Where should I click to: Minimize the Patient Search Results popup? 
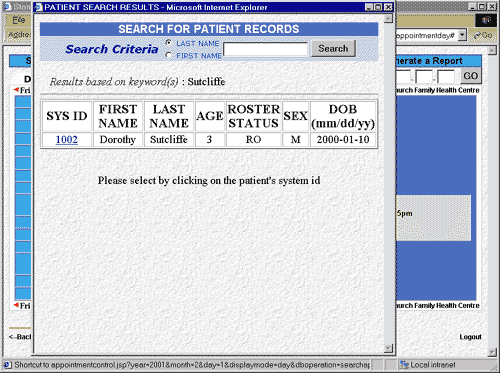[369, 7]
